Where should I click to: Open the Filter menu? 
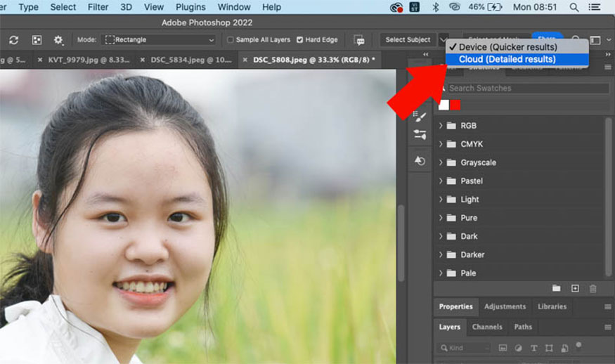pos(98,7)
